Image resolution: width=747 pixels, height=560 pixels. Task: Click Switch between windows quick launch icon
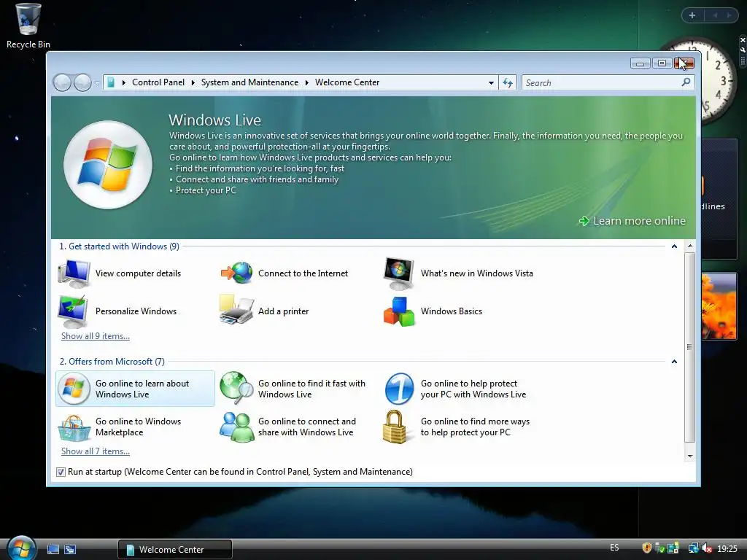[70, 549]
